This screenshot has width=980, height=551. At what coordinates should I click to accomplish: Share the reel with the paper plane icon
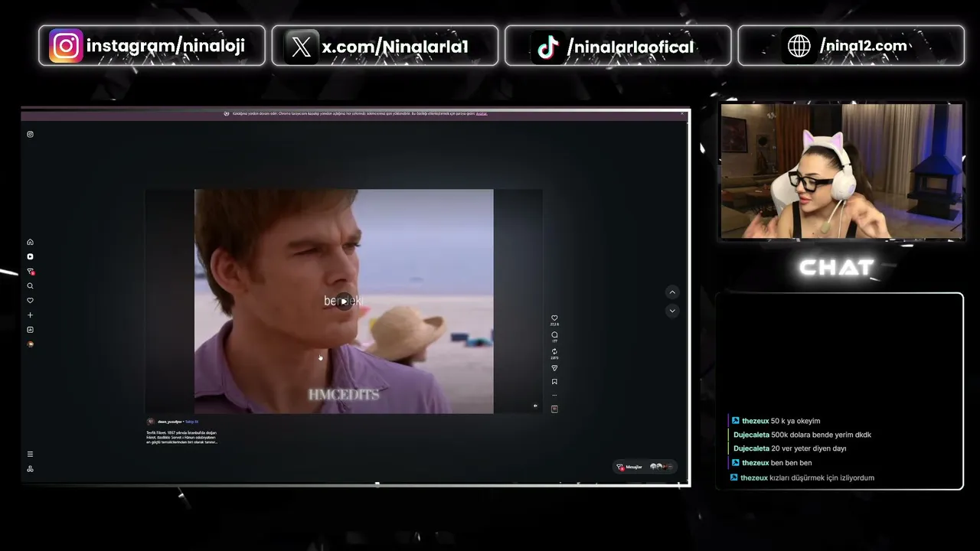554,368
